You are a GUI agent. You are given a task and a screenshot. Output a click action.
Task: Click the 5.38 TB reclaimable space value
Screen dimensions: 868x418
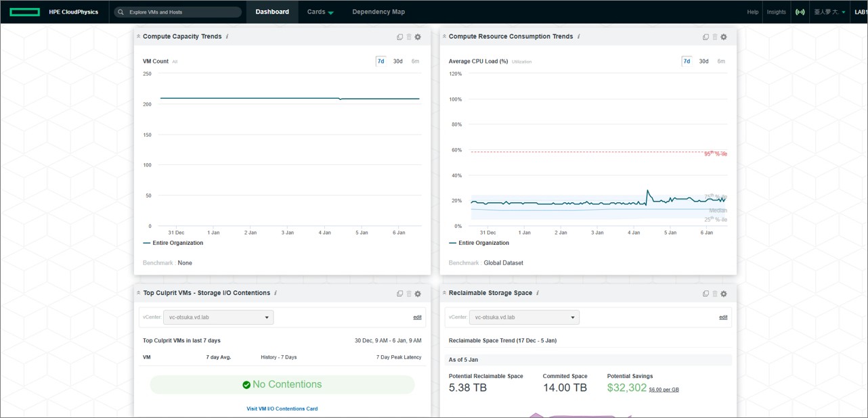pyautogui.click(x=468, y=388)
